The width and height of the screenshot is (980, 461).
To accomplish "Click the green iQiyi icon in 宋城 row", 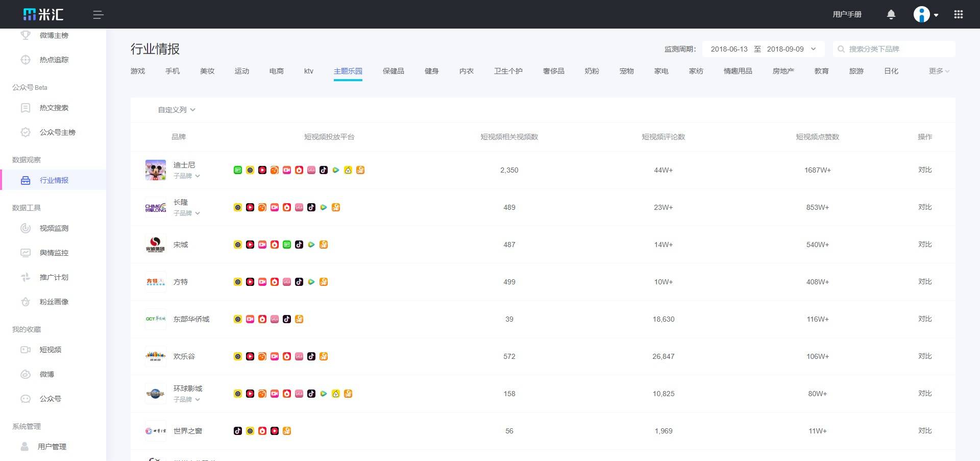I will pos(287,245).
